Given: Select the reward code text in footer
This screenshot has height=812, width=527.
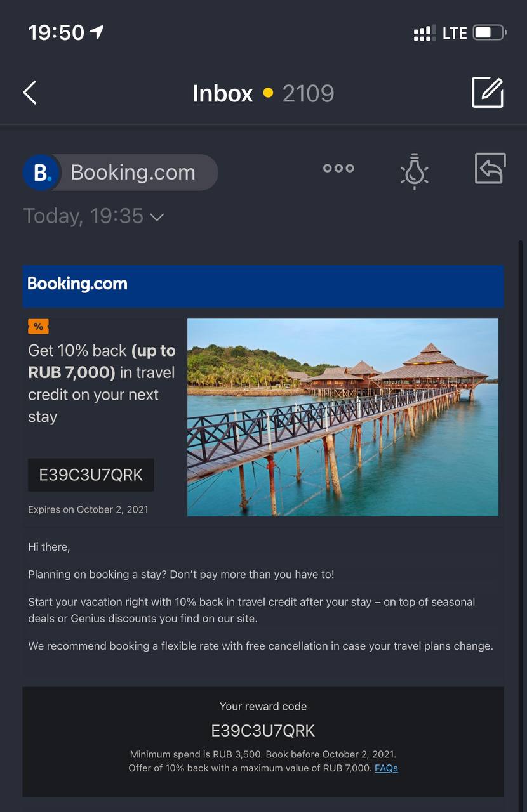Looking at the screenshot, I should 263,731.
